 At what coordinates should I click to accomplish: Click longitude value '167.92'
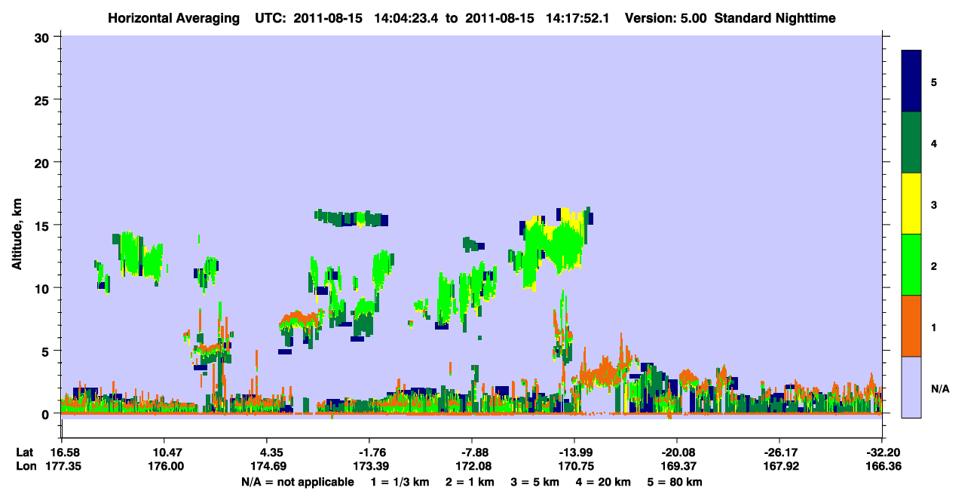click(x=780, y=467)
